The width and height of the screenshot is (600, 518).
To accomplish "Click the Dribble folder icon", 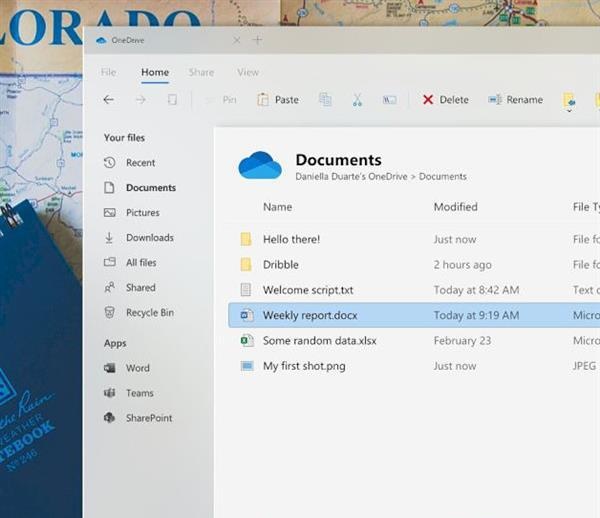I will [x=246, y=264].
